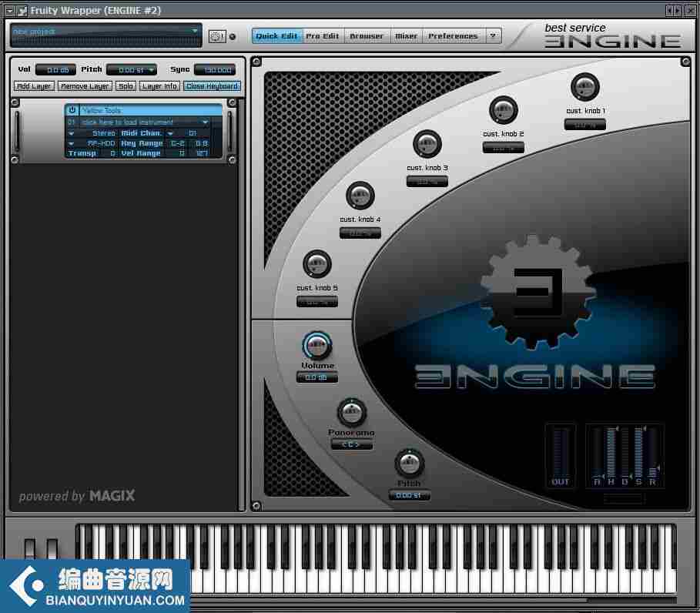700x613 pixels.
Task: Click the Vol 0.0 dB field in the top bar
Action: 56,70
